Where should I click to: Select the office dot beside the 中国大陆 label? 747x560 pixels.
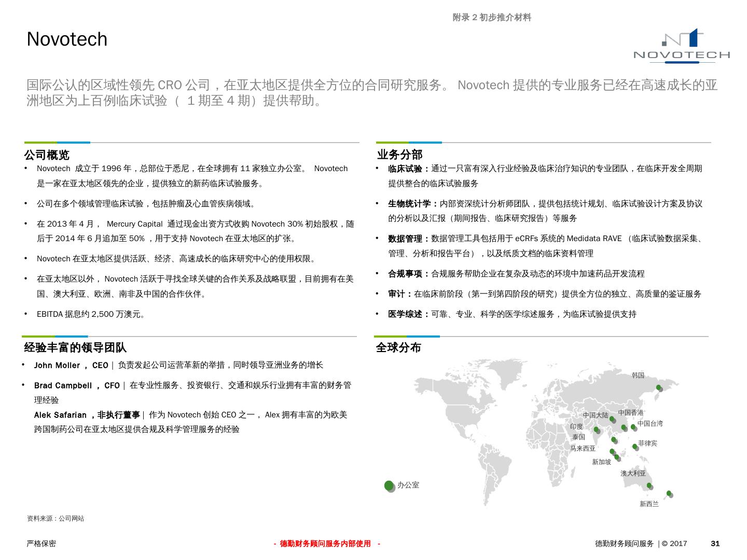point(612,418)
